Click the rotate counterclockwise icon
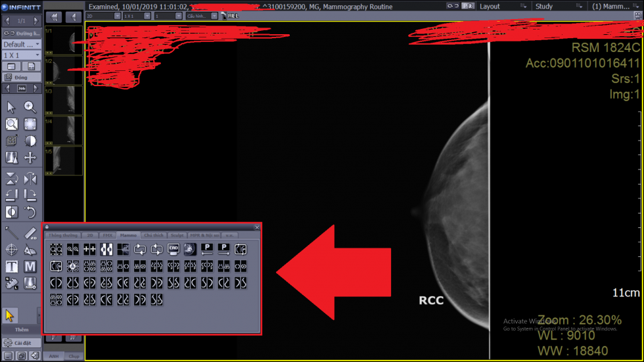The height and width of the screenshot is (362, 644). pyautogui.click(x=30, y=212)
